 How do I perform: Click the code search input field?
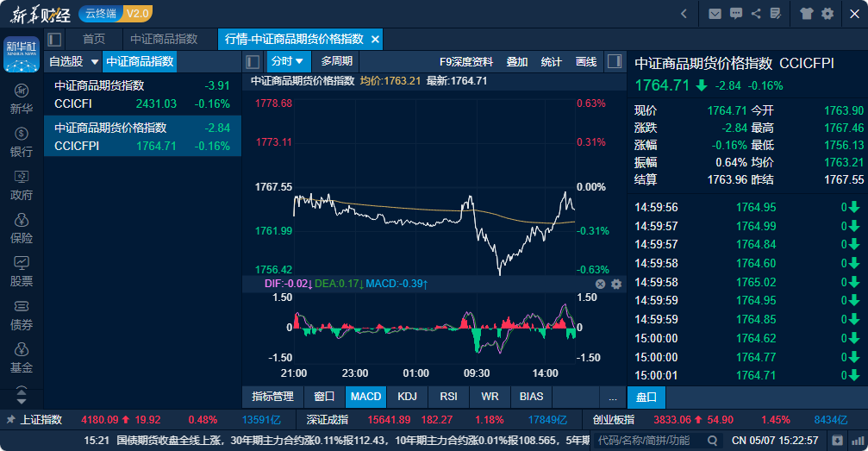(648, 441)
